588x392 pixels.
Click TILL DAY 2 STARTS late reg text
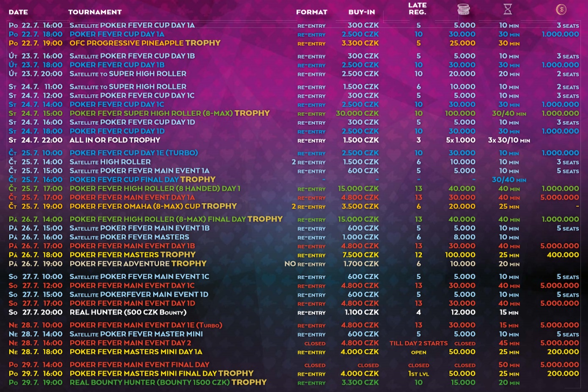click(418, 343)
